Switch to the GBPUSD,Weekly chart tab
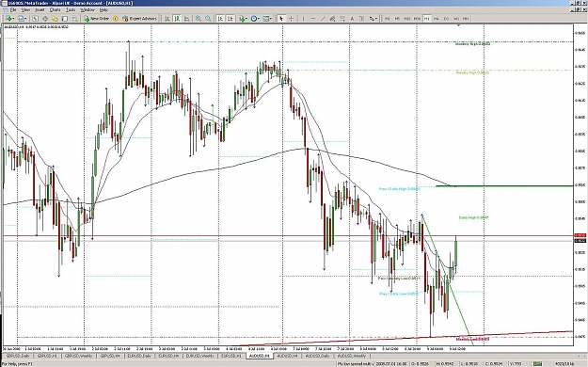The width and height of the screenshot is (588, 367). tap(78, 356)
